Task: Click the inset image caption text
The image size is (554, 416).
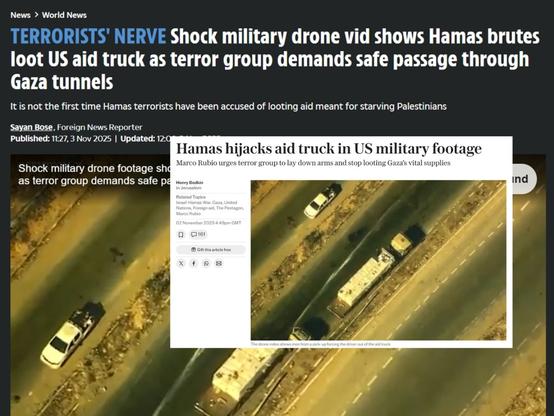Action: [321, 344]
